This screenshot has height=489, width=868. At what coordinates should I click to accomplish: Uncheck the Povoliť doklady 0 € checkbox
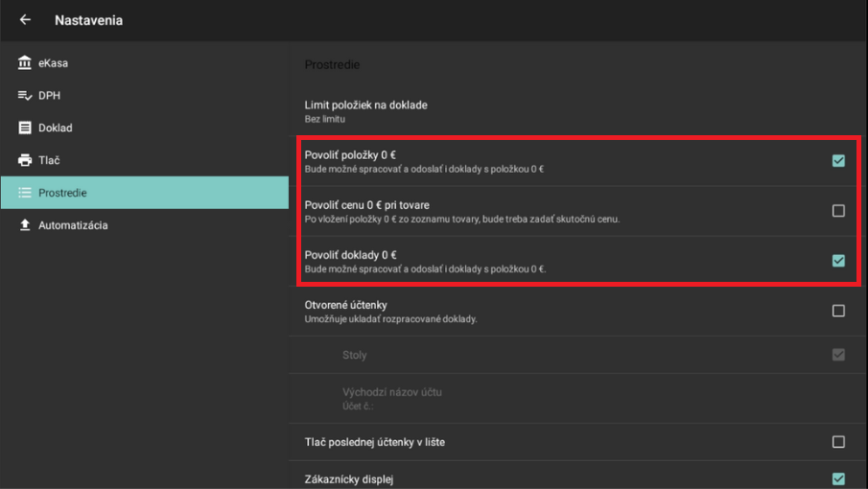click(838, 261)
